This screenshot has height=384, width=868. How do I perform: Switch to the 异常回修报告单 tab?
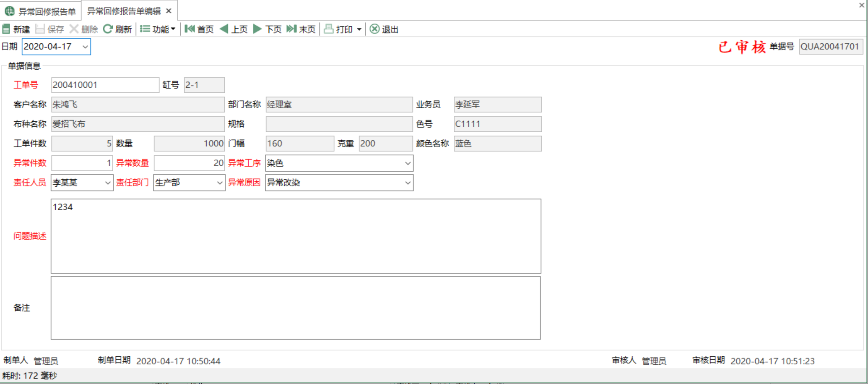click(41, 11)
